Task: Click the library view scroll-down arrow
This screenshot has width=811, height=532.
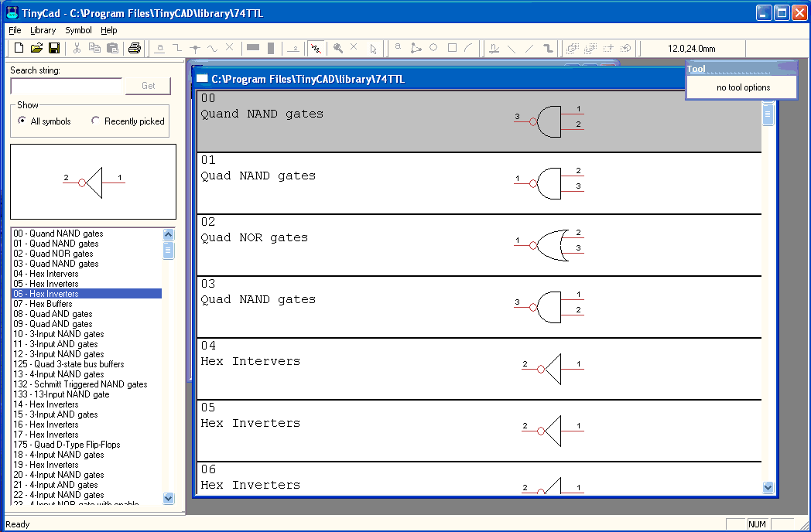Action: (768, 487)
